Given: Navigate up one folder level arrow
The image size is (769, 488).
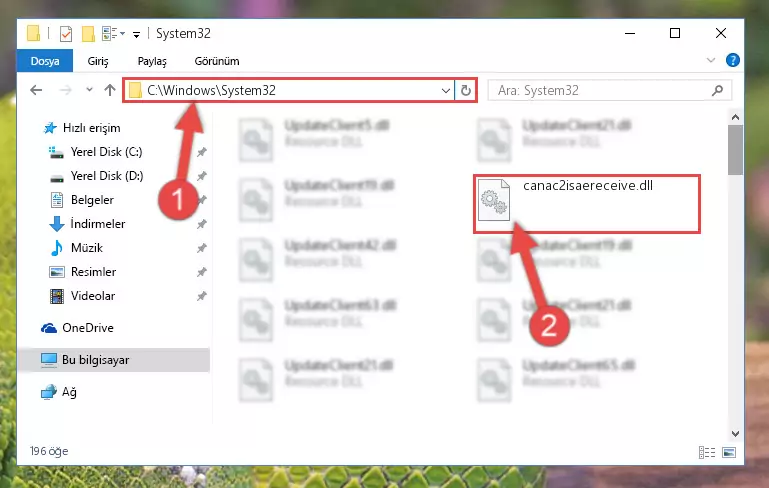Looking at the screenshot, I should [x=110, y=90].
